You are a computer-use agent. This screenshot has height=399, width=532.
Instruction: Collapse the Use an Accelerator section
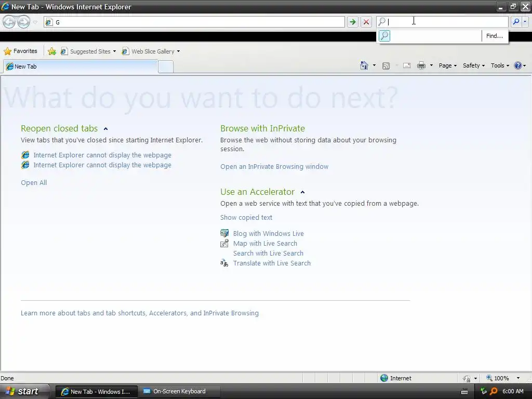302,192
